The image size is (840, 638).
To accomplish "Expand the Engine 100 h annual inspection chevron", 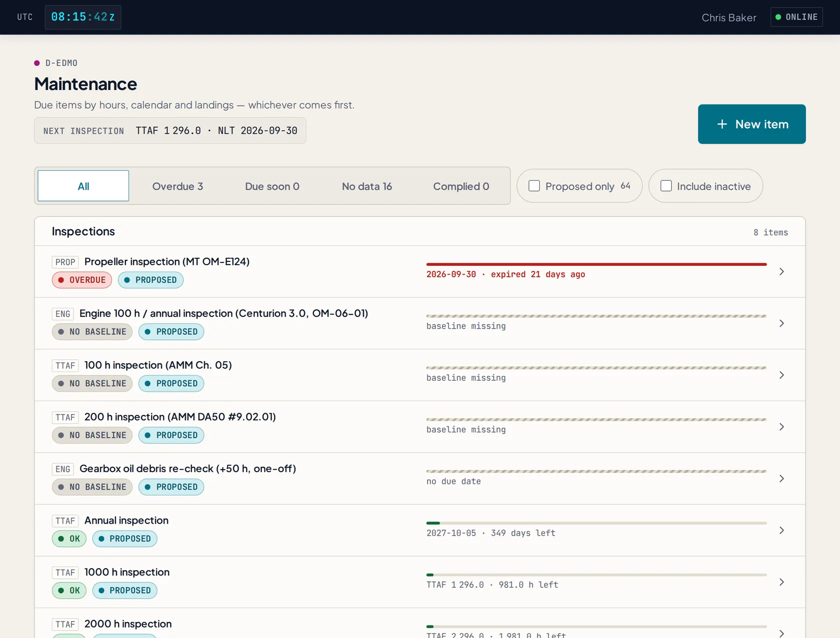I will coord(781,323).
